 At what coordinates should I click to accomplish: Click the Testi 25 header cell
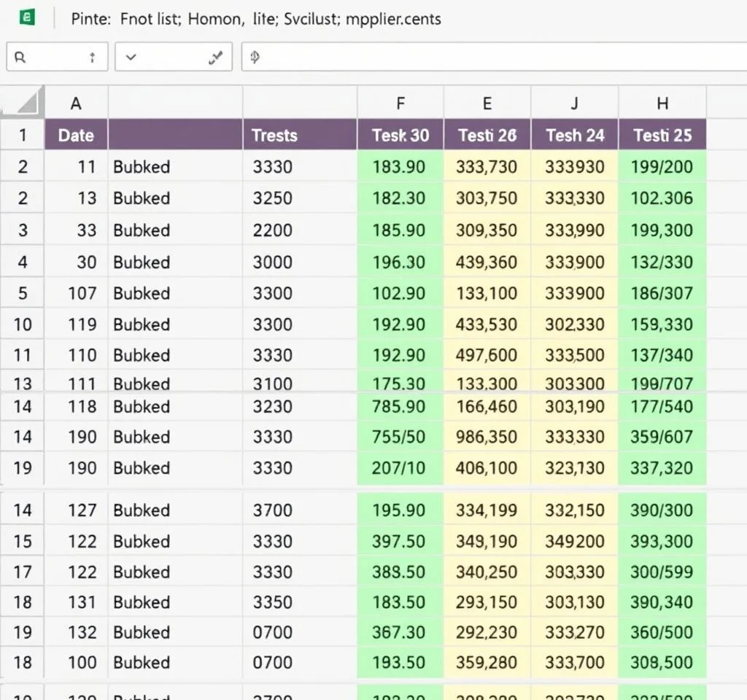tap(662, 135)
